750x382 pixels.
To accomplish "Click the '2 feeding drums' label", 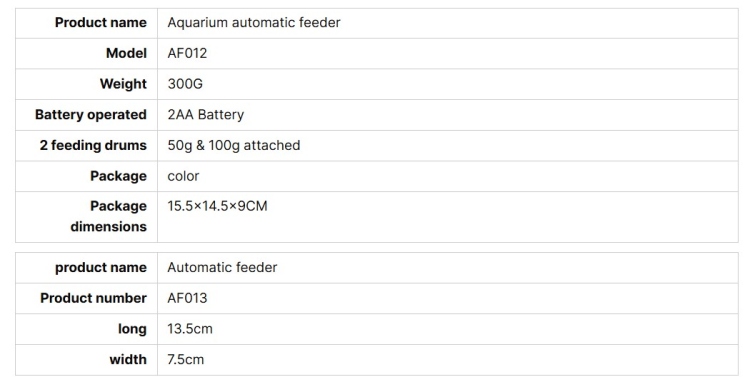I will click(x=93, y=145).
